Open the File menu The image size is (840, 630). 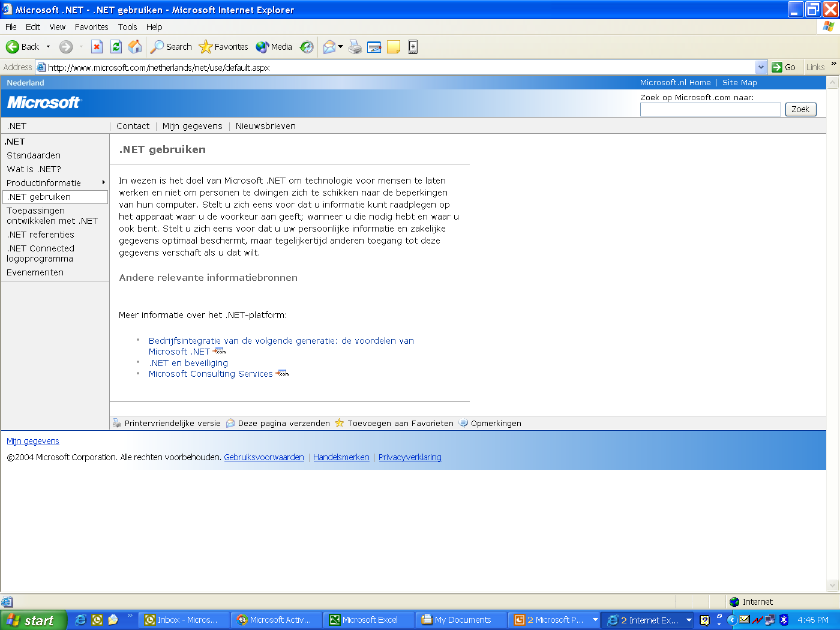pos(11,27)
